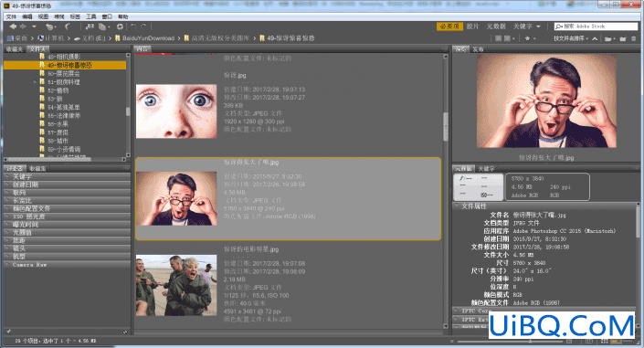
Task: Open the 文件 menu
Action: 11,16
